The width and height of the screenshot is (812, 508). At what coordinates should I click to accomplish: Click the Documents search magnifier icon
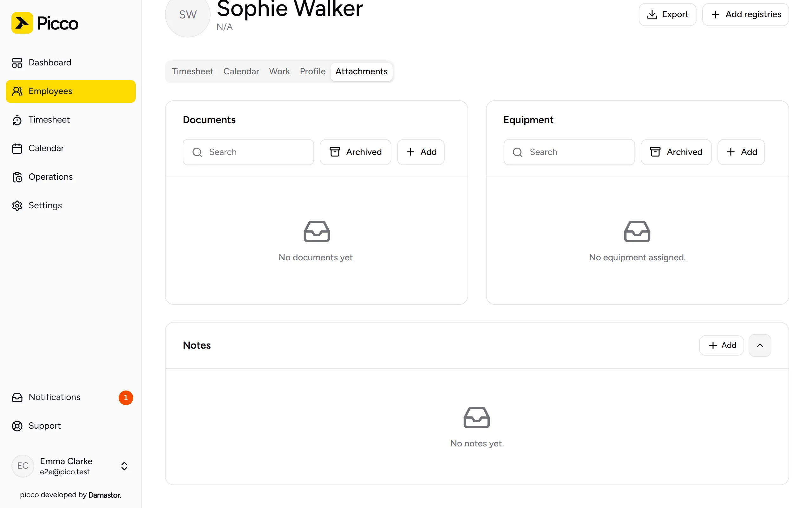click(197, 152)
